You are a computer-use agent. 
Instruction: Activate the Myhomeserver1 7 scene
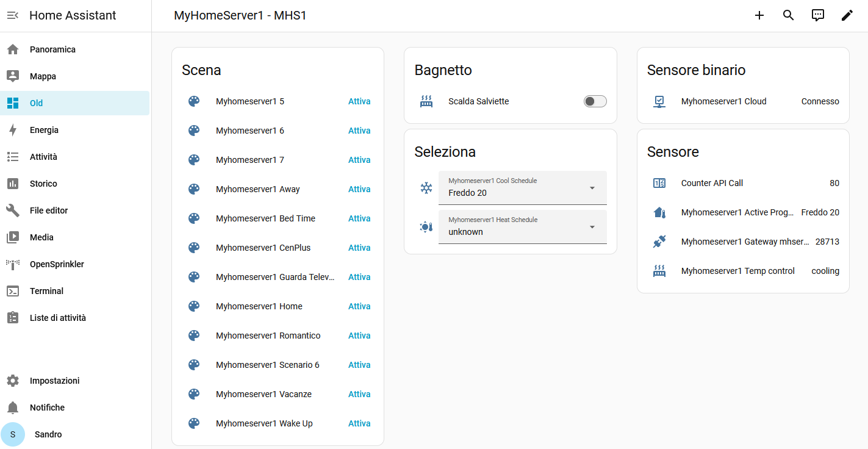point(359,160)
